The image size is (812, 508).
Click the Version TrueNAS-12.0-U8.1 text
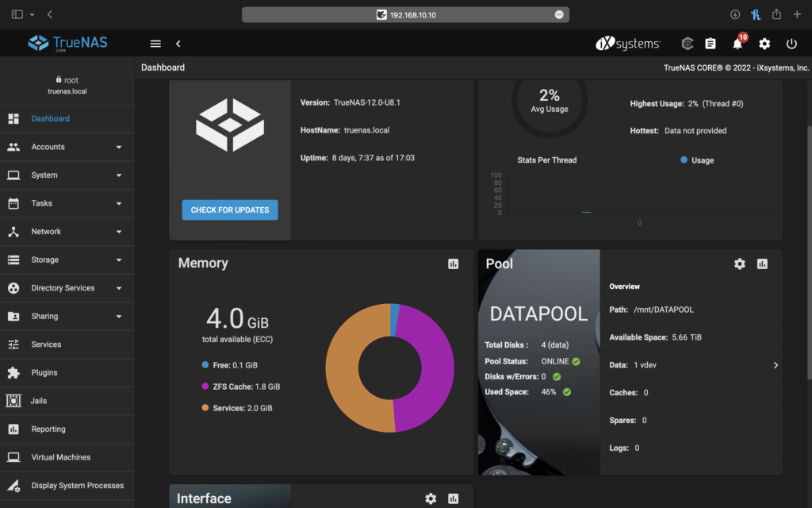point(350,102)
